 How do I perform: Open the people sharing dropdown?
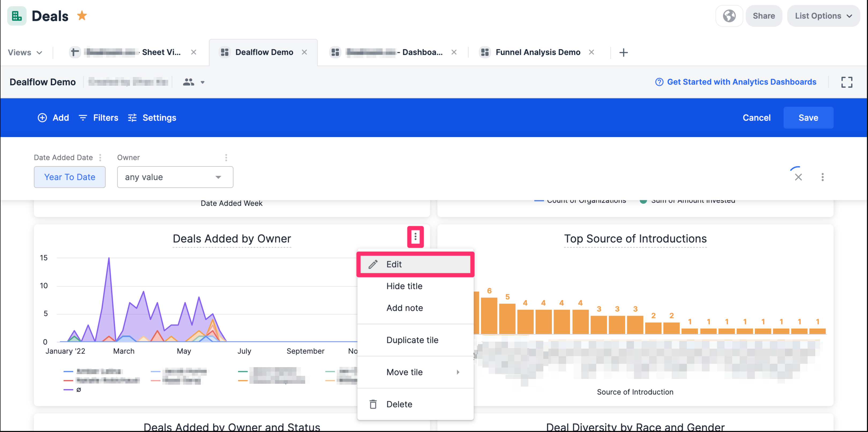coord(193,82)
